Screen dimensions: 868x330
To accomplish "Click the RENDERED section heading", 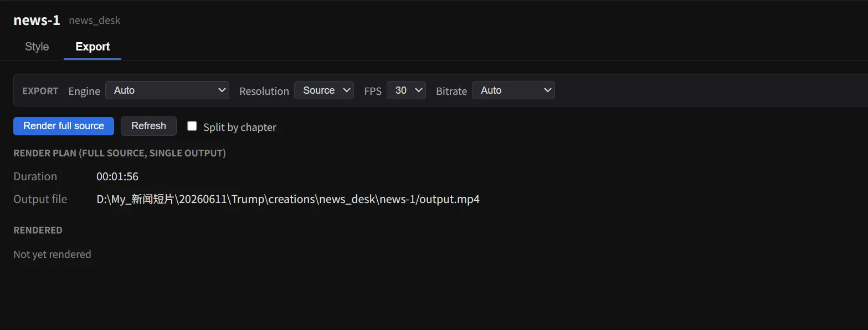I will coord(38,230).
